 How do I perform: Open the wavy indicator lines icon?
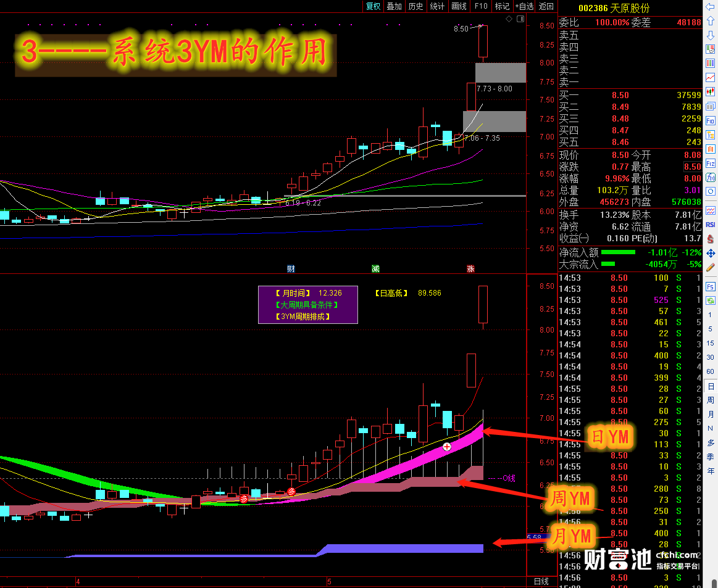pos(710,210)
